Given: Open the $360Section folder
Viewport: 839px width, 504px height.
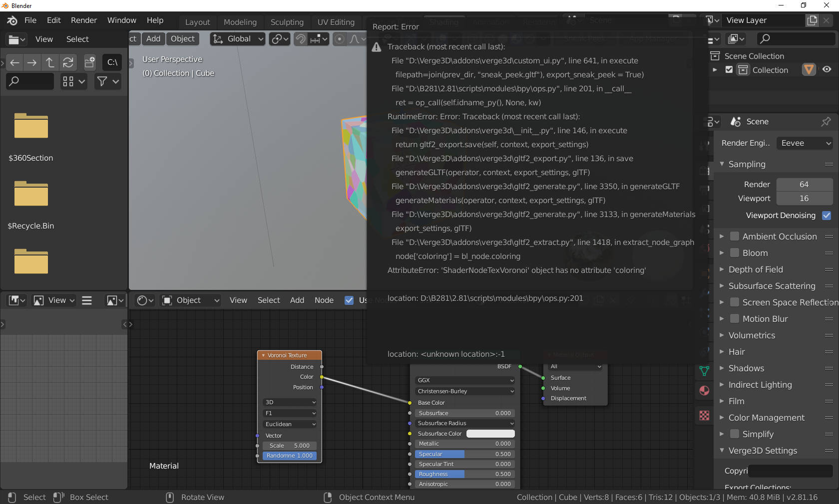Looking at the screenshot, I should 31,126.
